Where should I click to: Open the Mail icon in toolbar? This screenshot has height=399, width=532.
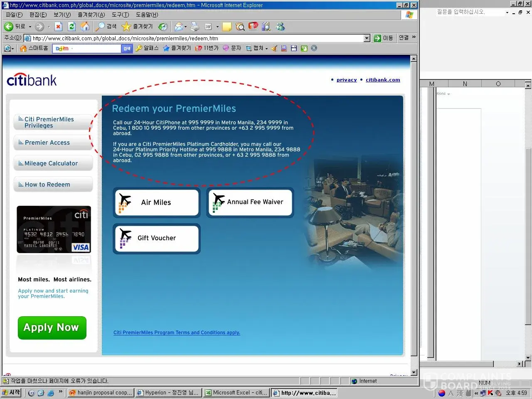pos(179,27)
